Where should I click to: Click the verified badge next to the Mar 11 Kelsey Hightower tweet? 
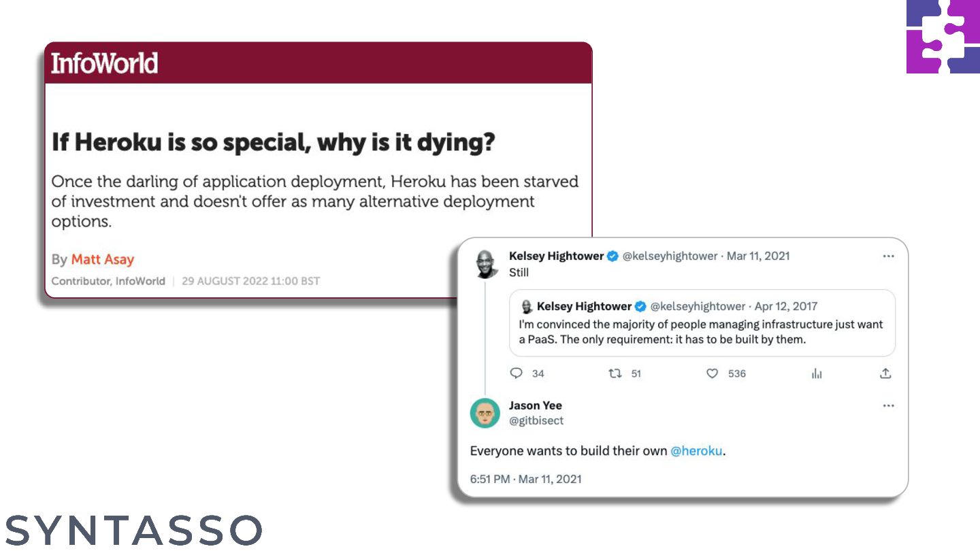click(612, 256)
